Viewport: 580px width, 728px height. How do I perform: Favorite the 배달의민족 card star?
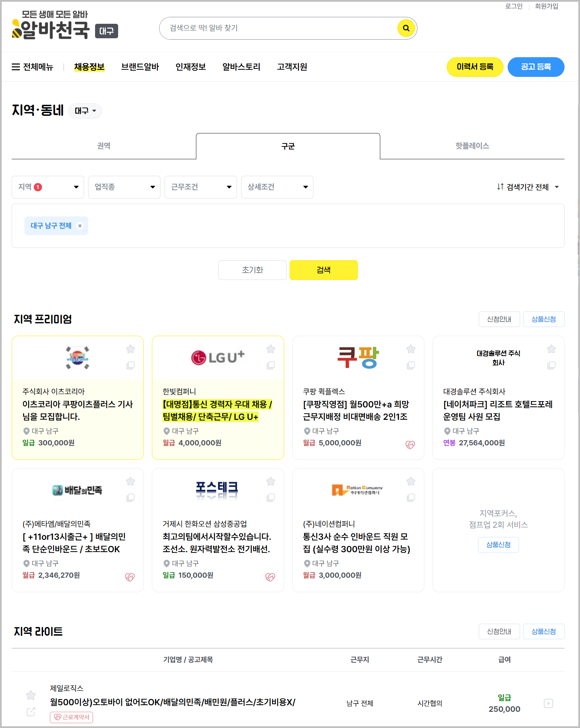point(131,482)
